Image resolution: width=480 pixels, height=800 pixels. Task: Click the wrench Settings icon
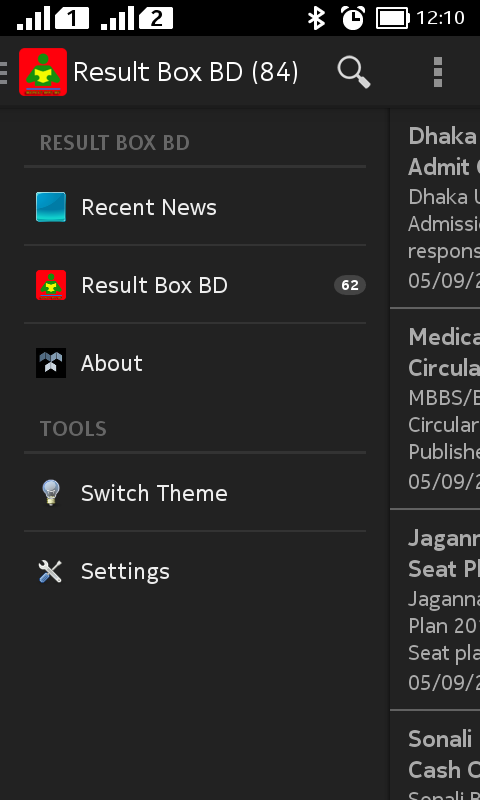[x=50, y=571]
